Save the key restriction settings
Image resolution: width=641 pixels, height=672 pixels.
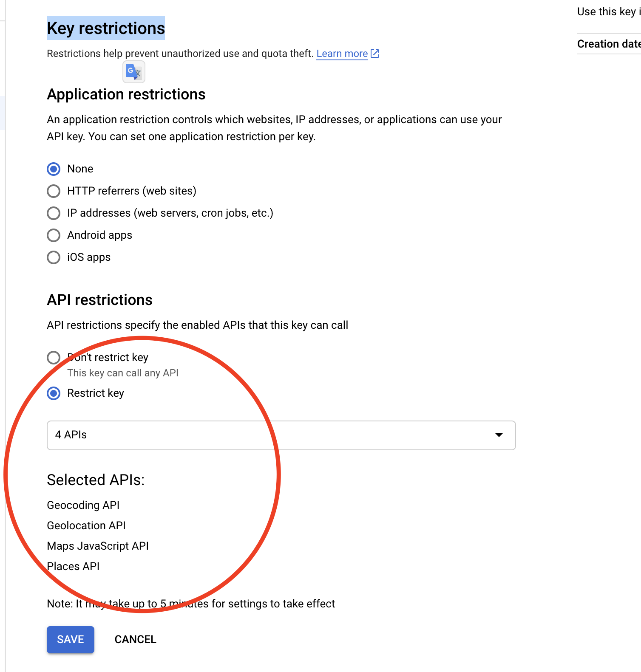pyautogui.click(x=71, y=639)
